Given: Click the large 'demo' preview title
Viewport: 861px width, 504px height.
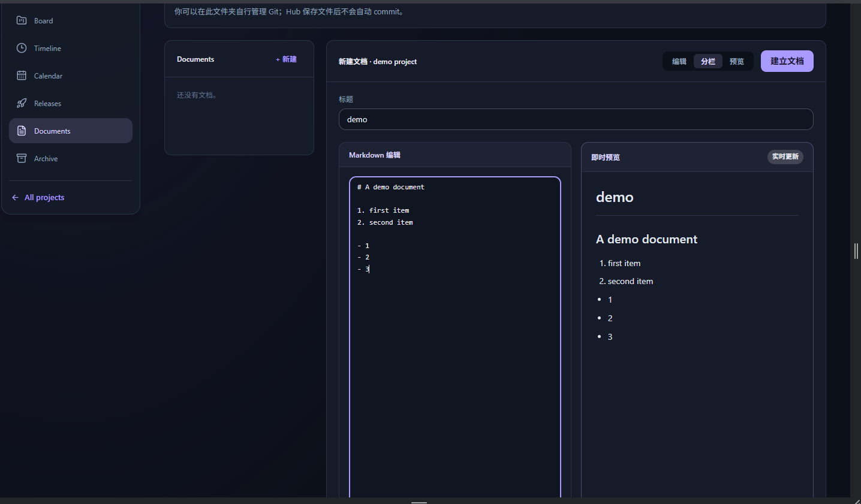Looking at the screenshot, I should point(615,197).
